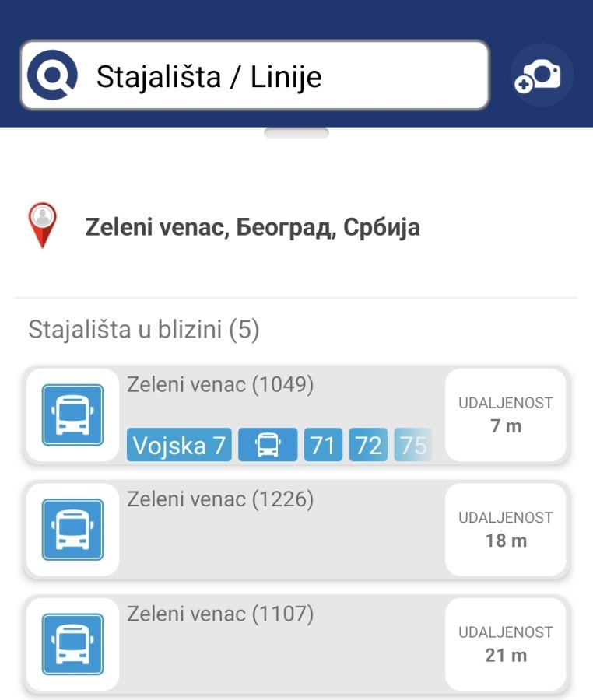Open Zeleni venac (1107) stop
The width and height of the screenshot is (593, 700).
[296, 644]
